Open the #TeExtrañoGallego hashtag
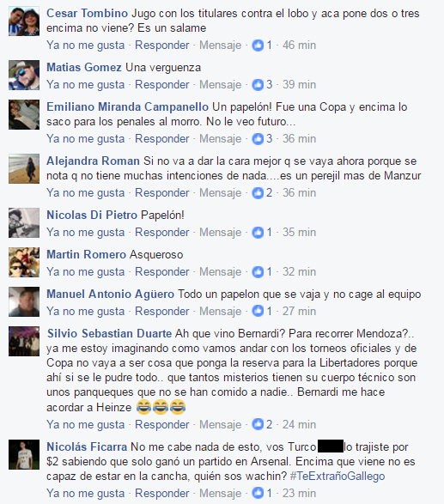The width and height of the screenshot is (444, 504). coord(338,476)
